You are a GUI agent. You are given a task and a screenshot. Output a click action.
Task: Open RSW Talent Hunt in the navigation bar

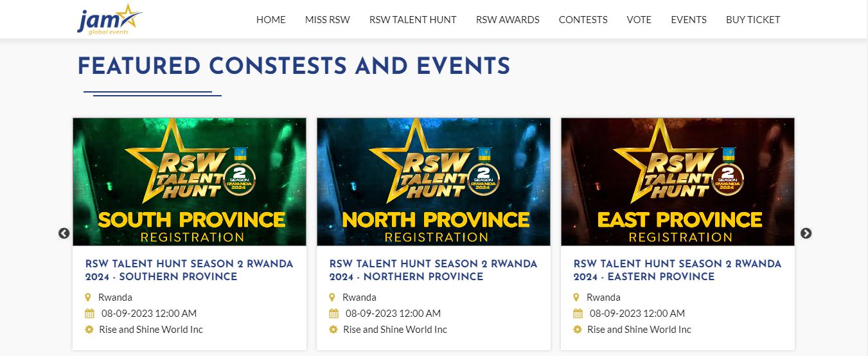pyautogui.click(x=412, y=20)
